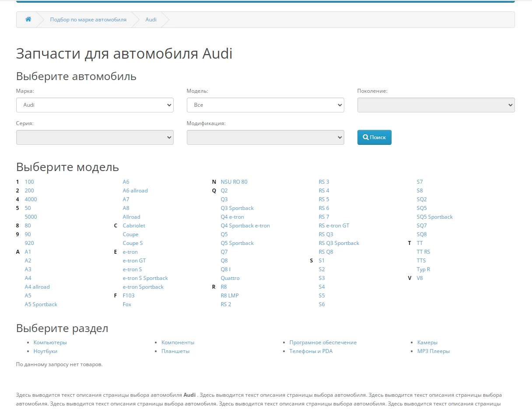Select the Q5 Sportback model
532x409 pixels.
point(237,243)
